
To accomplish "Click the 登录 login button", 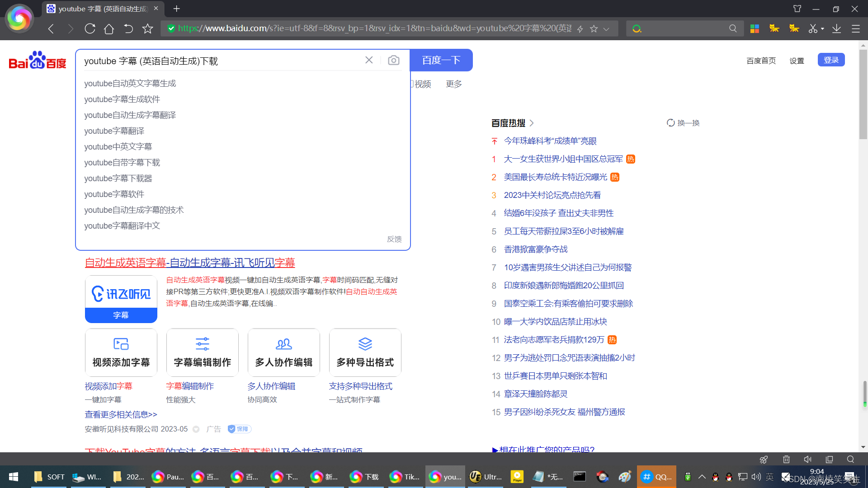I will [831, 60].
